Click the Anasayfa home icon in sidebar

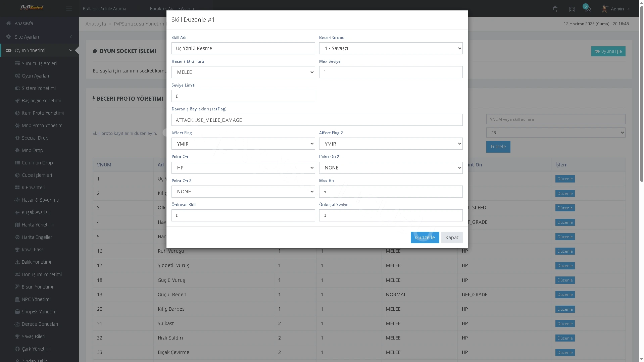(x=8, y=23)
